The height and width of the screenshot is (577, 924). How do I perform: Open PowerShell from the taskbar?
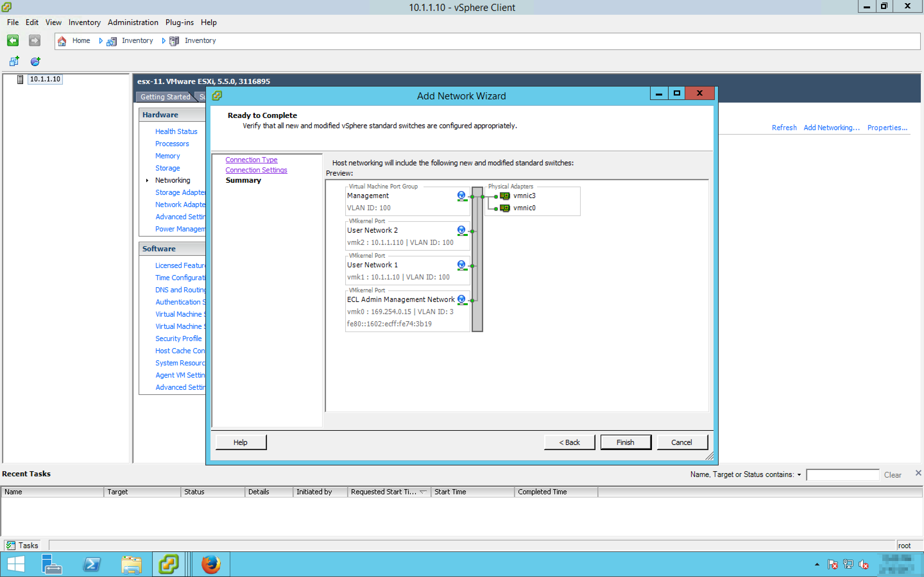pos(92,564)
